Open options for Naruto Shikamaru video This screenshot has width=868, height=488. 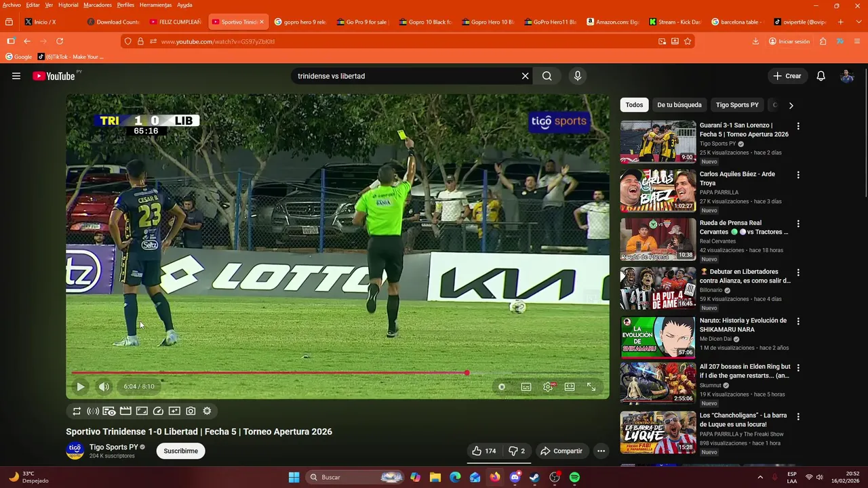click(798, 321)
